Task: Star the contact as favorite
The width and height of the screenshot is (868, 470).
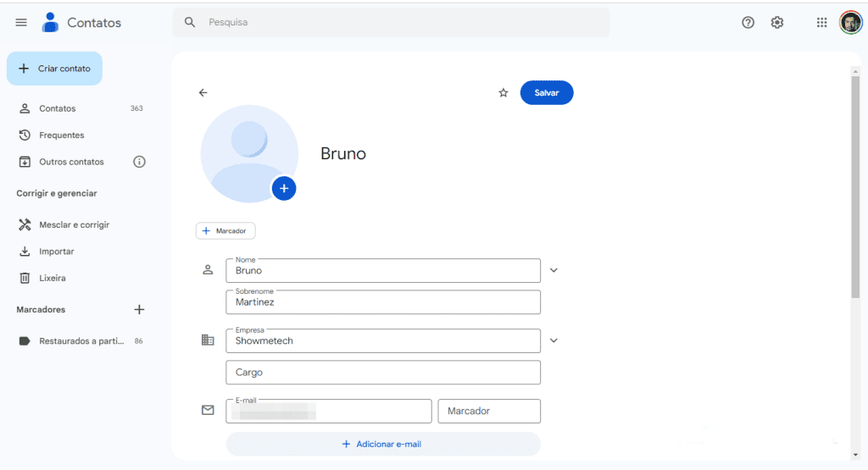Action: [x=504, y=92]
